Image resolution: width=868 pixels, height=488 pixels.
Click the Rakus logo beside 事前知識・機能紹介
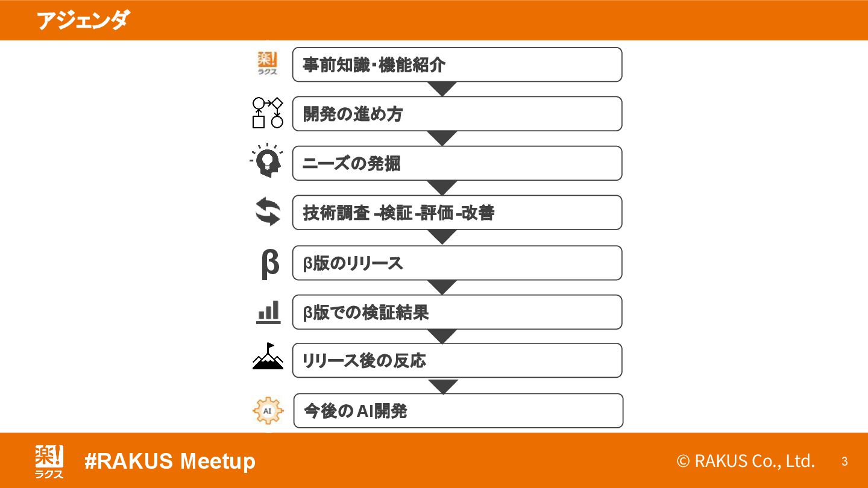tap(268, 64)
